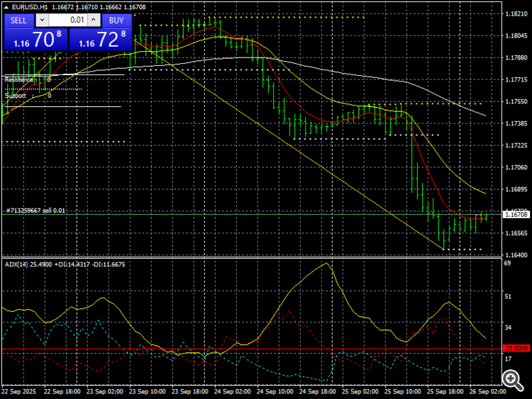
Task: Click the ADX scale value 69
Action: click(x=508, y=264)
